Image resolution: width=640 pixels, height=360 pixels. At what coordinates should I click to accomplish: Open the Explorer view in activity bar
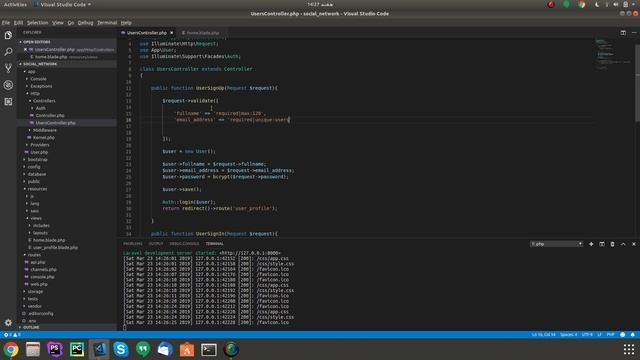click(x=8, y=36)
